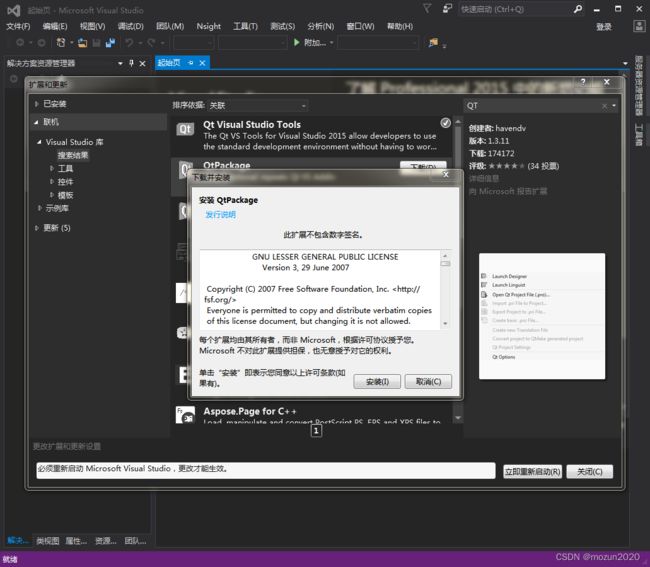Clear the QT search box text

pos(604,106)
